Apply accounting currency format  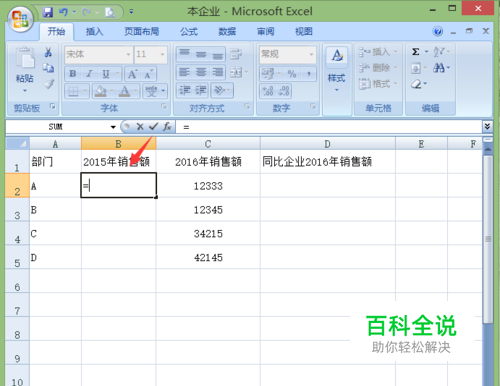click(268, 74)
